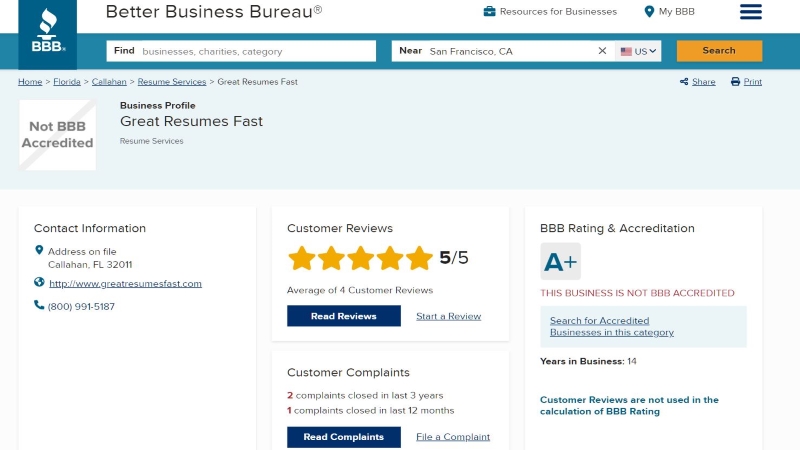This screenshot has width=800, height=450.
Task: Click Customer Reviews not used notice
Action: pos(629,406)
